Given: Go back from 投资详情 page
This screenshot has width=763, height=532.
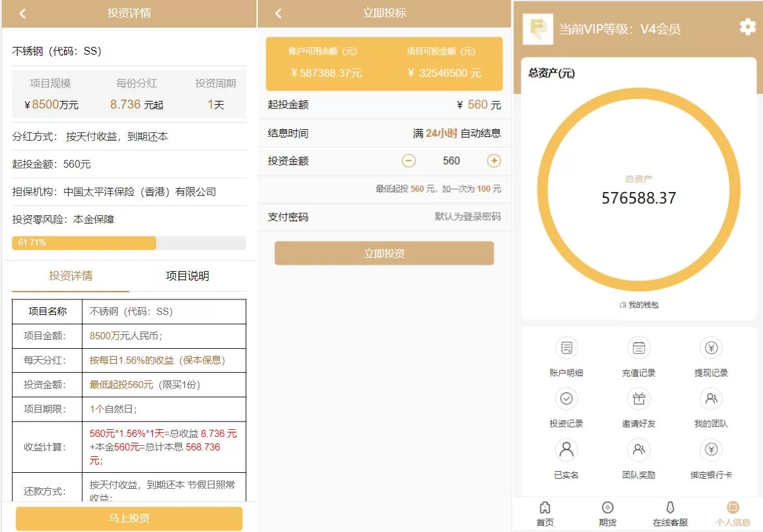Looking at the screenshot, I should pyautogui.click(x=22, y=13).
